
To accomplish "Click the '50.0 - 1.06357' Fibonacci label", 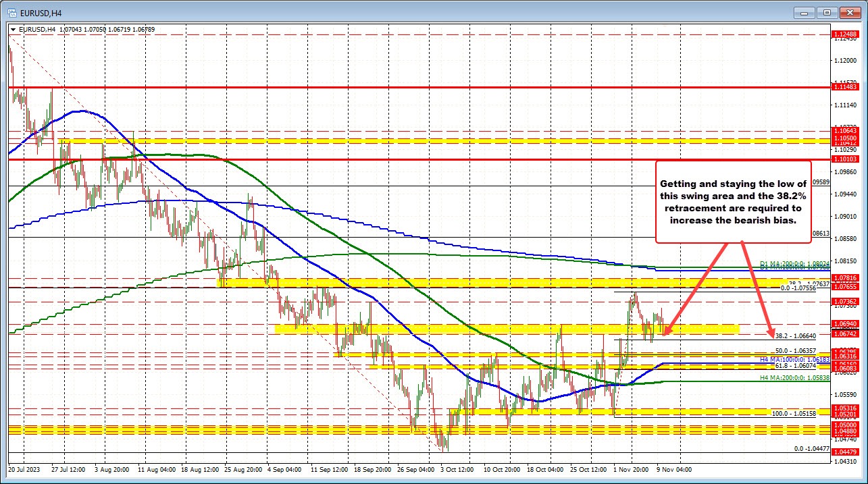I will coord(796,350).
